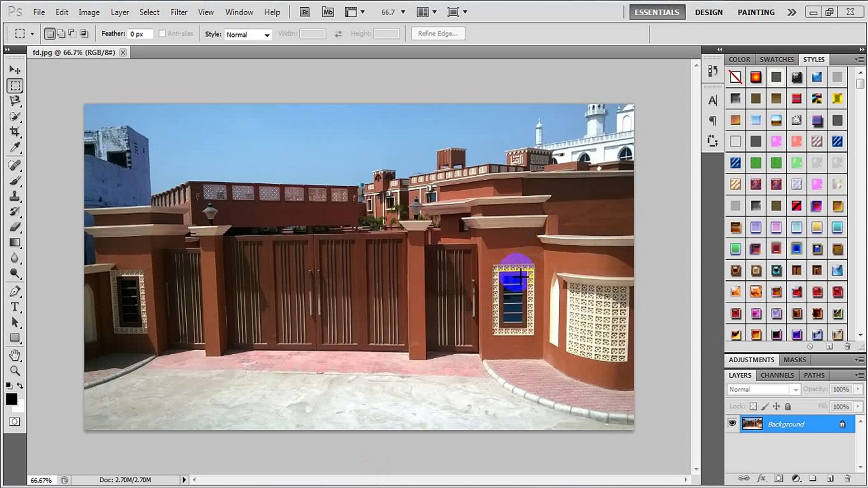Select the Eraser tool
Image resolution: width=868 pixels, height=488 pixels.
[x=15, y=227]
